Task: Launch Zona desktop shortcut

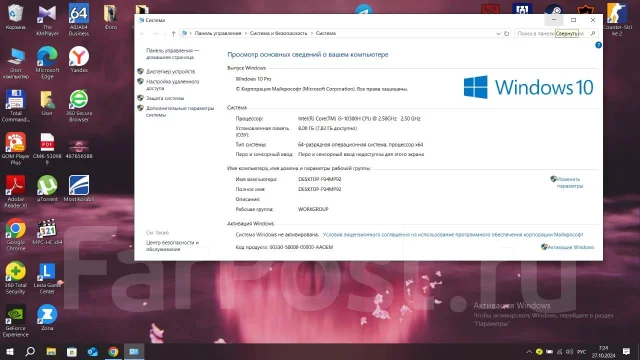Action: (47, 317)
